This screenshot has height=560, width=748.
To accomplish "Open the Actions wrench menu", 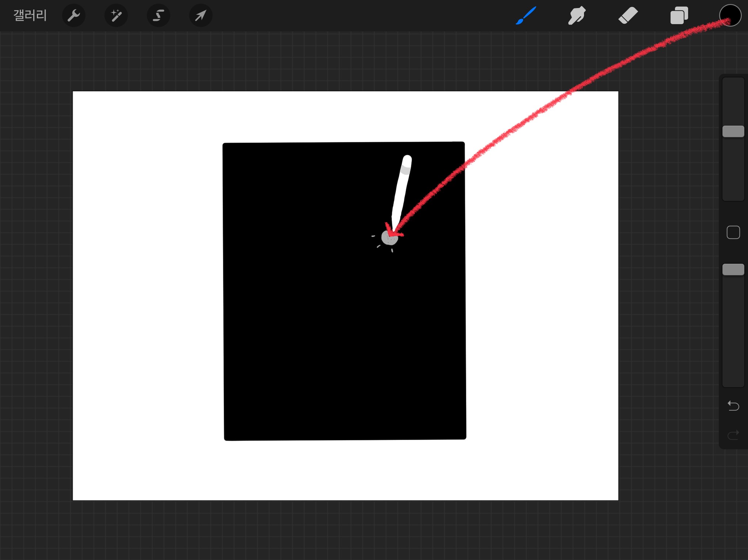I will 74,16.
